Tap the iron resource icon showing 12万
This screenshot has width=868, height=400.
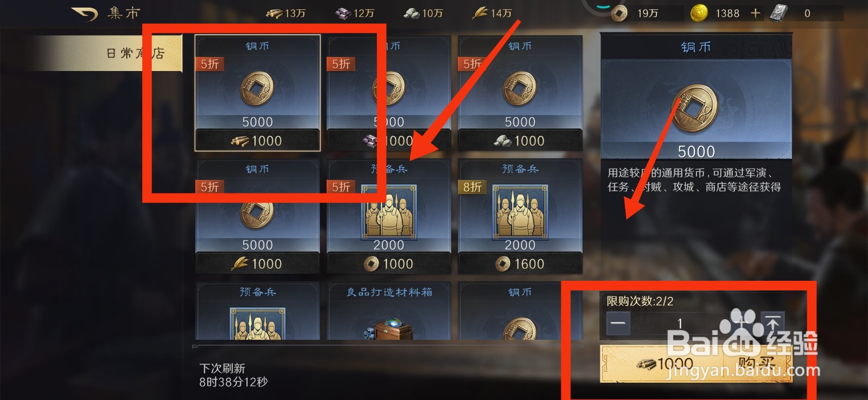pos(343,14)
